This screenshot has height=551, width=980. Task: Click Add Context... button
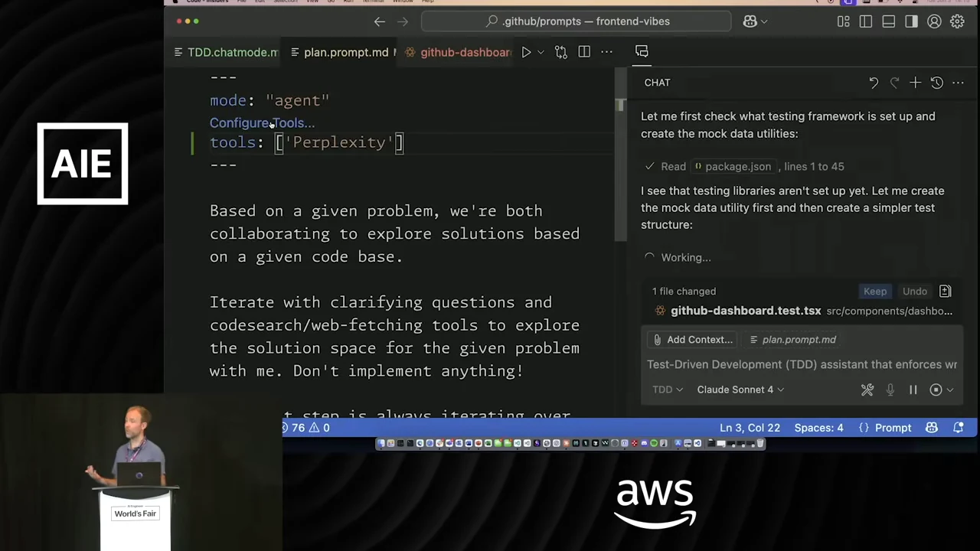point(692,340)
